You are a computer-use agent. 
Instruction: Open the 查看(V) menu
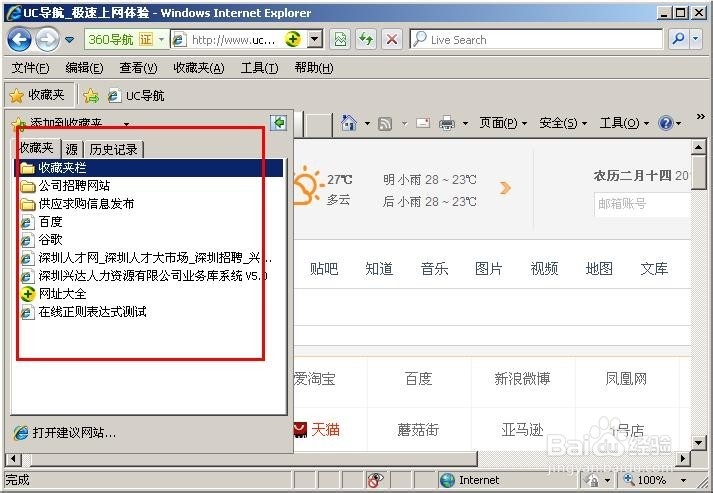[x=138, y=68]
